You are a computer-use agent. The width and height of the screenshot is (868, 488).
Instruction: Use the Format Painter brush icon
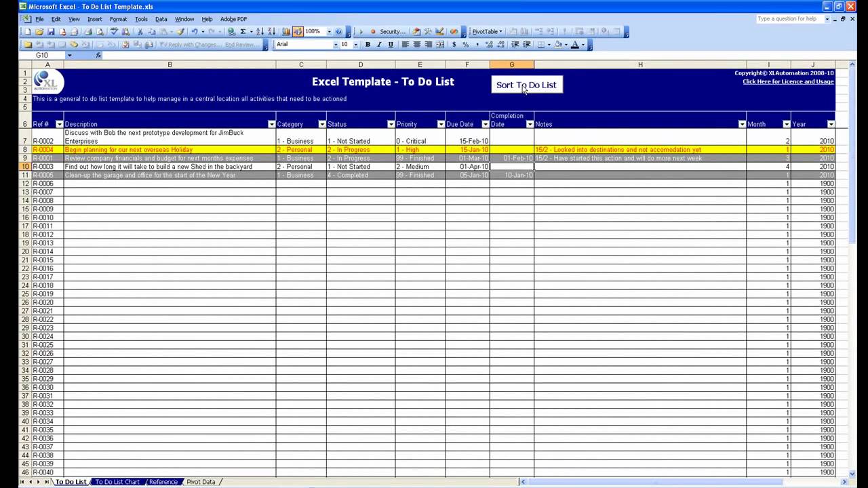pyautogui.click(x=181, y=31)
